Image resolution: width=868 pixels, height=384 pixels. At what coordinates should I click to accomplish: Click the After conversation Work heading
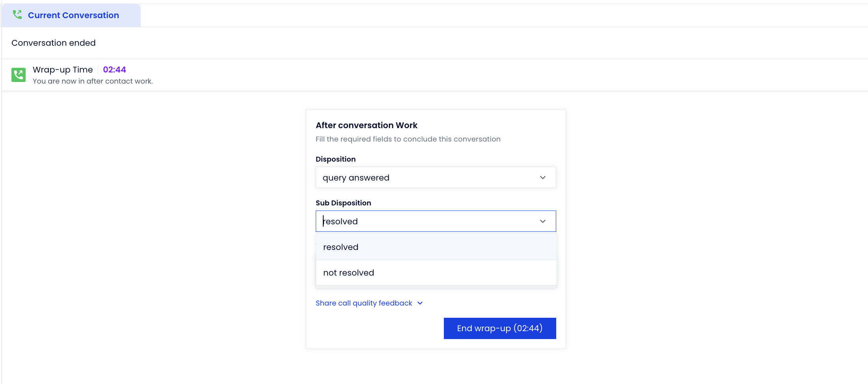[x=367, y=125]
